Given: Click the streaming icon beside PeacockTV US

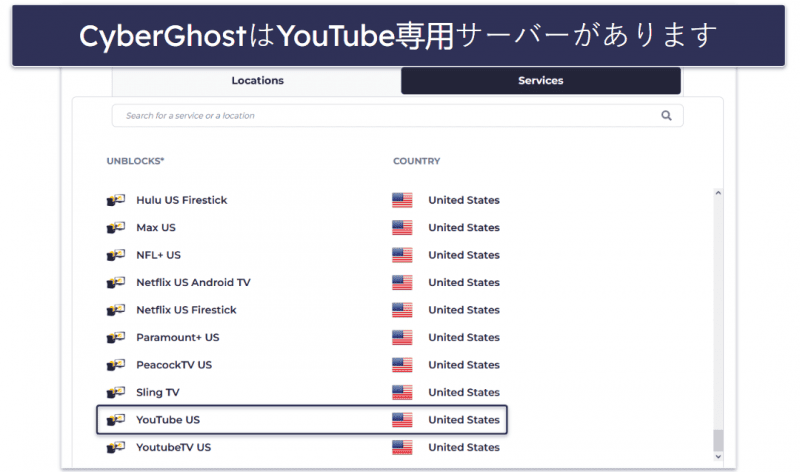Looking at the screenshot, I should (116, 365).
